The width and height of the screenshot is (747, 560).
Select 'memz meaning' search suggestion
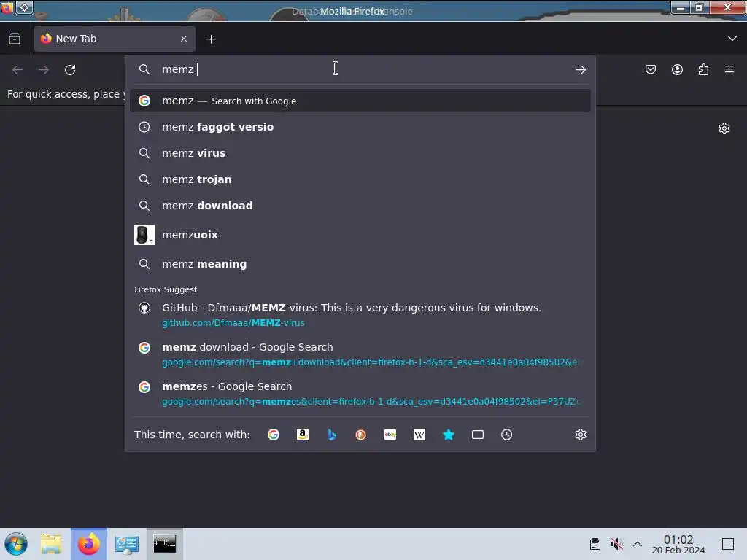click(360, 264)
